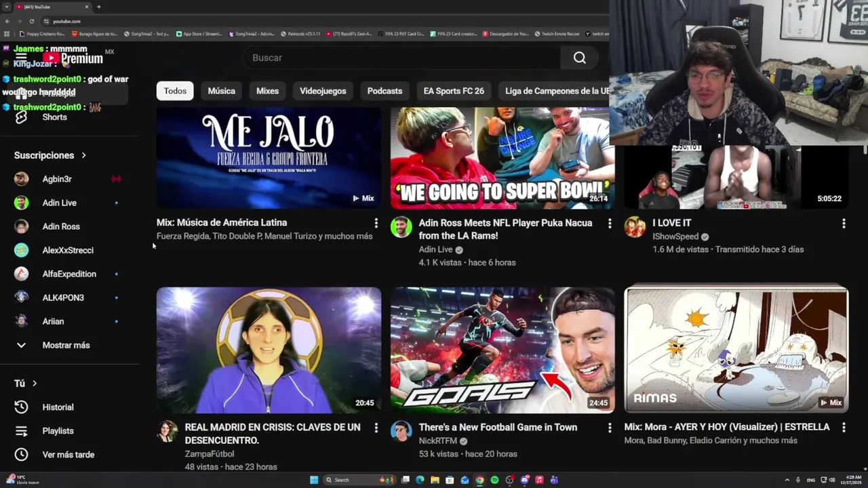Click the Playlists icon in sidebar
Image resolution: width=868 pixels, height=488 pixels.
point(21,431)
